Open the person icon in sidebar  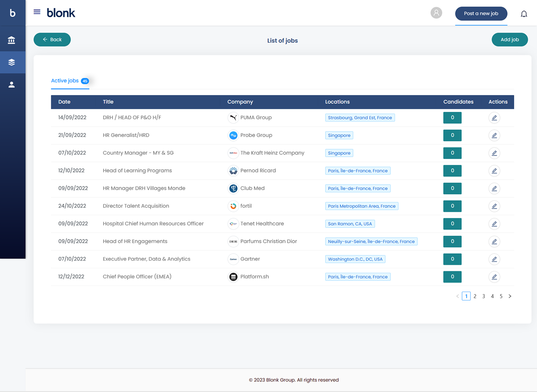coord(12,85)
